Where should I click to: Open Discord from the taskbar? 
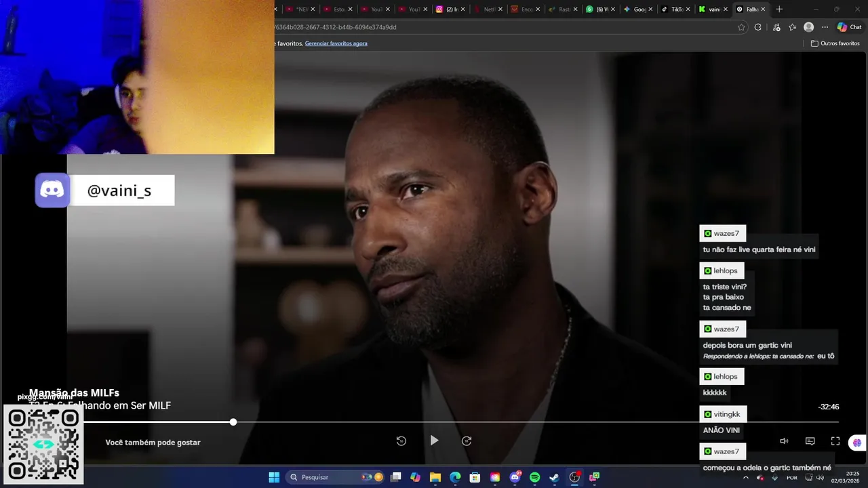pos(515,477)
